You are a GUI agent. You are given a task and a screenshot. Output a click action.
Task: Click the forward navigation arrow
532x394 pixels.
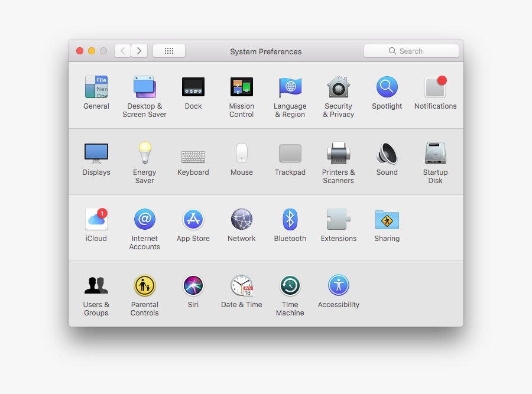[140, 51]
